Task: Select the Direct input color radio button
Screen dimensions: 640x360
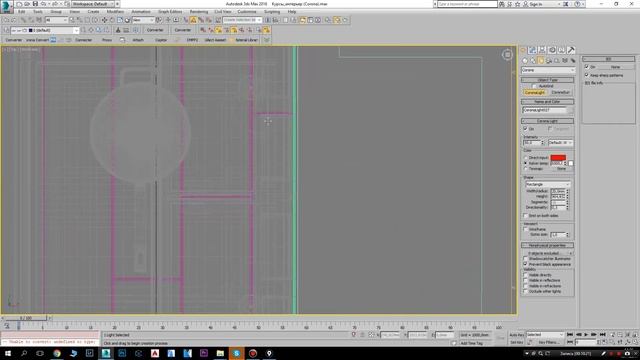Action: tap(526, 158)
